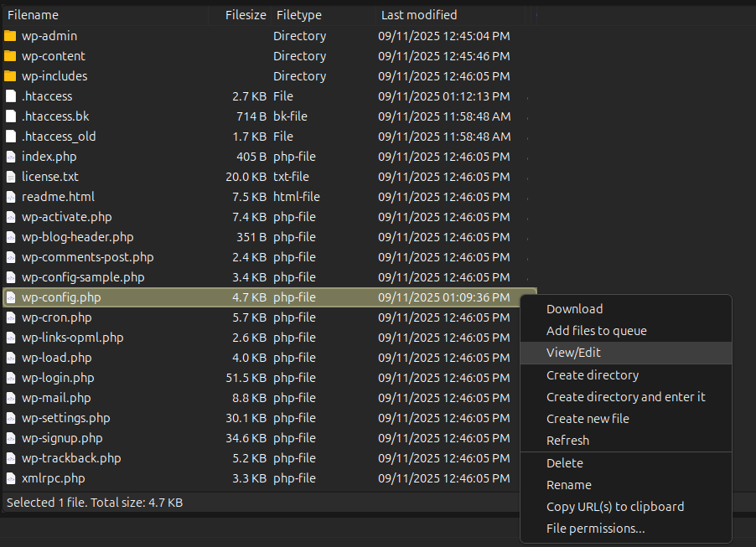Click the license.txt file icon
756x547 pixels.
[11, 177]
